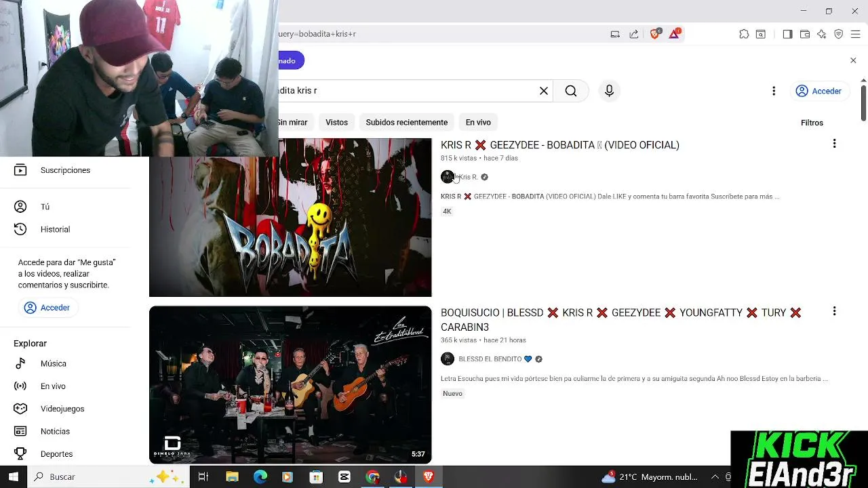Screen dimensions: 868x488
Task: Open Google Chrome from the taskbar
Action: (x=372, y=476)
